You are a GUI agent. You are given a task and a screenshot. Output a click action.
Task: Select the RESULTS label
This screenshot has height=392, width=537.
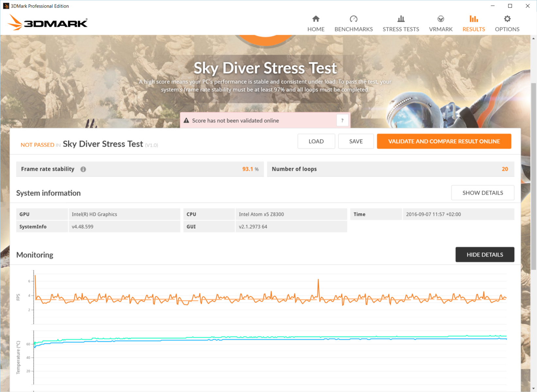click(474, 29)
